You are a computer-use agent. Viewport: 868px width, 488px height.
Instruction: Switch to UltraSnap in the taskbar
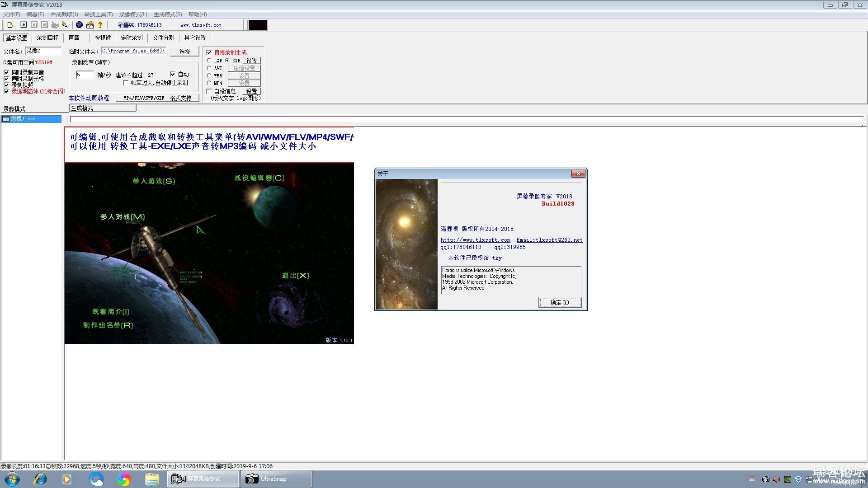(x=276, y=479)
